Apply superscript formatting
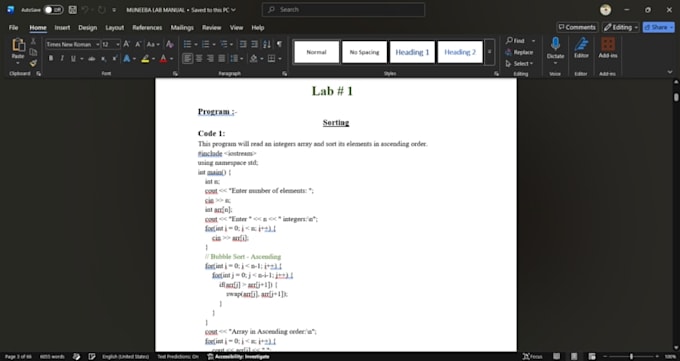 coord(115,59)
